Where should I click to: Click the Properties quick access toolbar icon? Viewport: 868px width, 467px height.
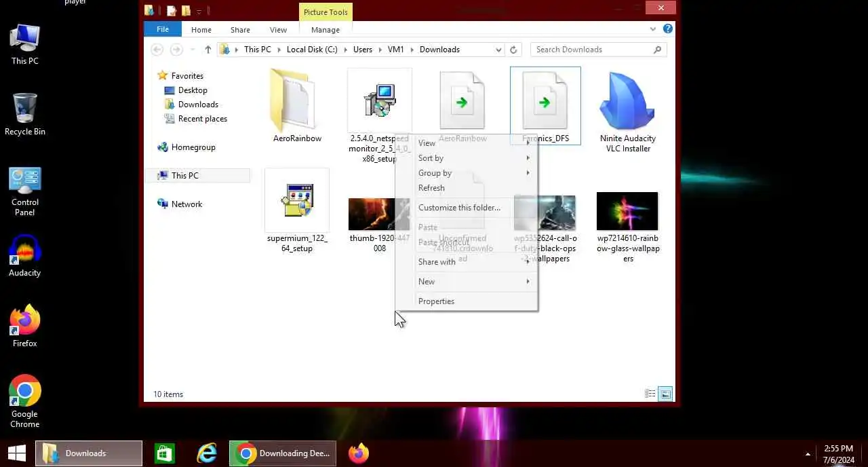point(172,11)
